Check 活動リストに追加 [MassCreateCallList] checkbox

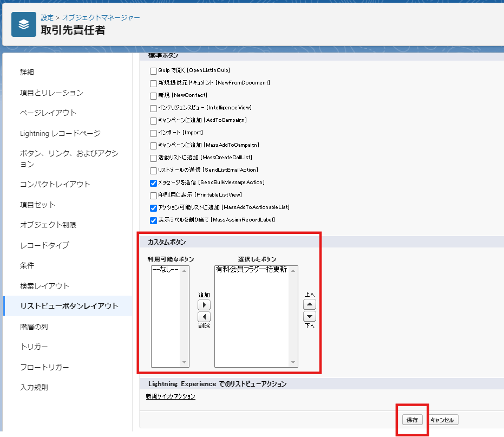pos(154,158)
